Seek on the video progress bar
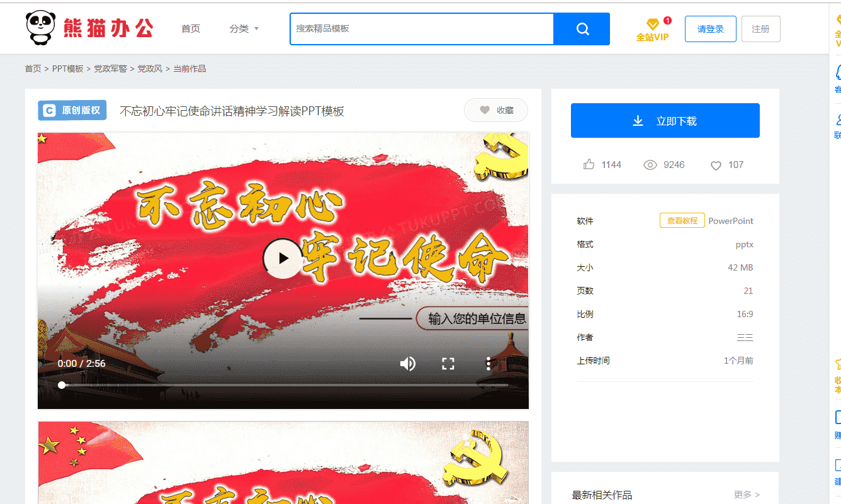 (x=285, y=385)
